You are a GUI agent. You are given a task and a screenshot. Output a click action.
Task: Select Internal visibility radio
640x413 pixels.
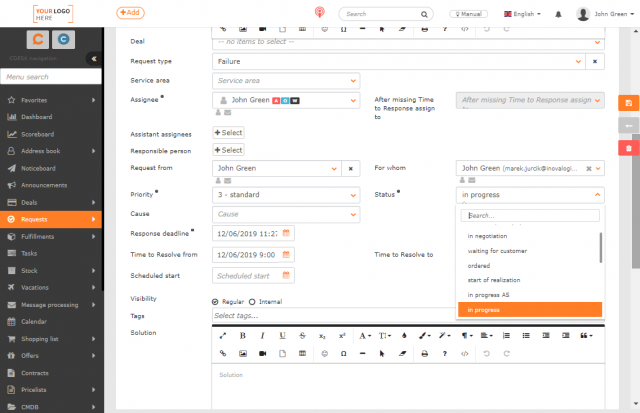coord(252,302)
